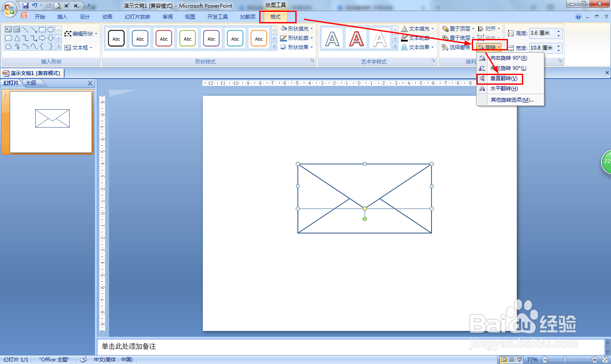
Task: Apply the orange outline Abc shape style
Action: (x=259, y=39)
